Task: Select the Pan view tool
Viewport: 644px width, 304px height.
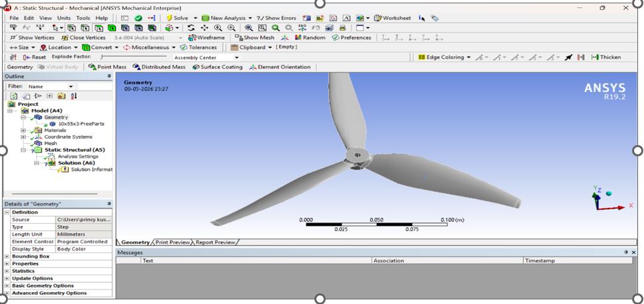Action: point(205,28)
